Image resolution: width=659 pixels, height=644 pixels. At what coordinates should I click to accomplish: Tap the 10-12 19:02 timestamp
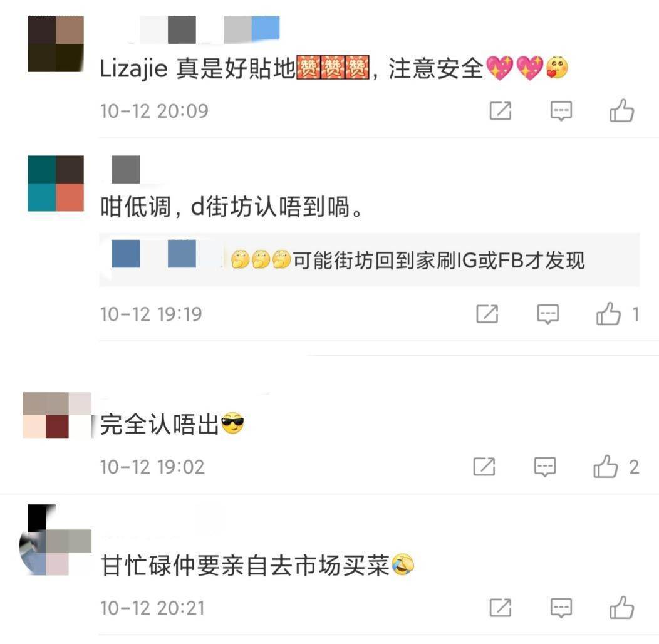[x=152, y=467]
